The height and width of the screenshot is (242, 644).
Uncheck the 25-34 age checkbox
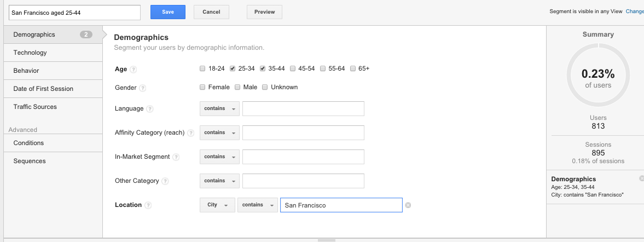(233, 68)
